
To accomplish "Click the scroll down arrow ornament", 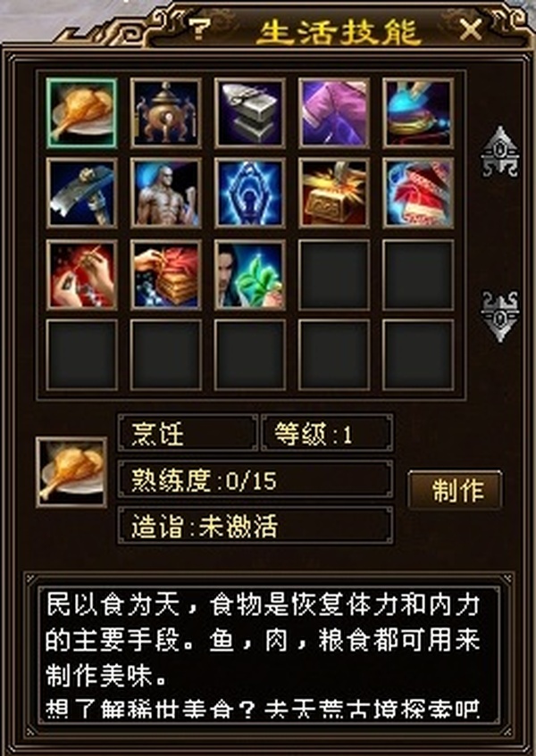I will pos(500,317).
